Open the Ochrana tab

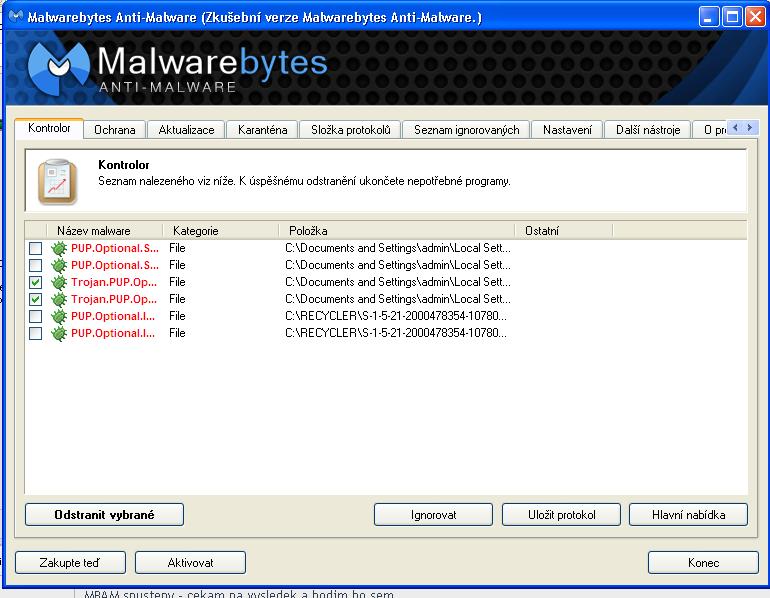pos(114,130)
